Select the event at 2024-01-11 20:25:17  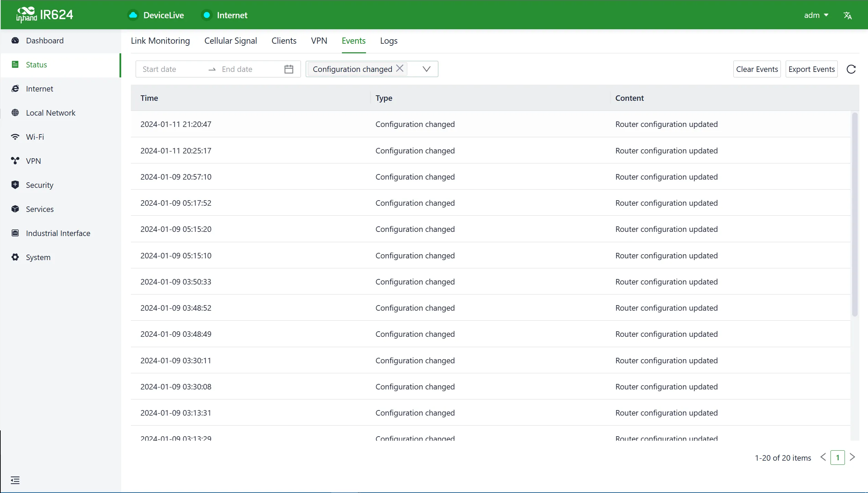pyautogui.click(x=491, y=151)
